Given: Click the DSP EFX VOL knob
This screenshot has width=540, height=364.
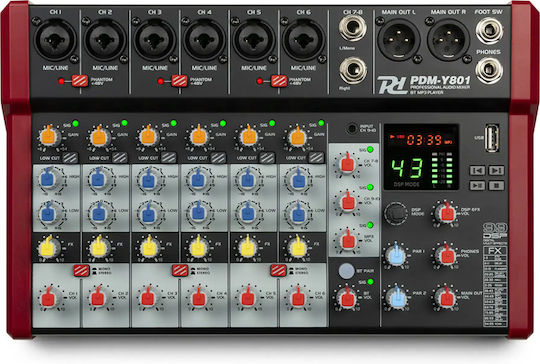Looking at the screenshot, I should (x=447, y=214).
